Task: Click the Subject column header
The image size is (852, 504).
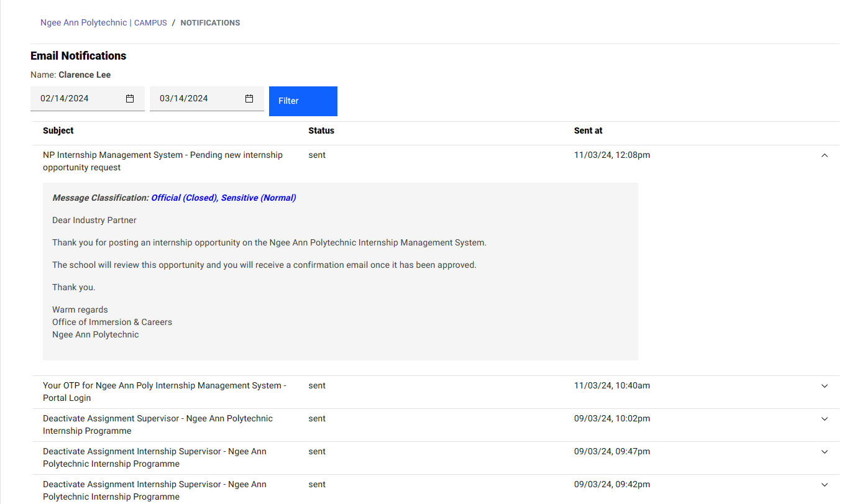Action: 58,131
